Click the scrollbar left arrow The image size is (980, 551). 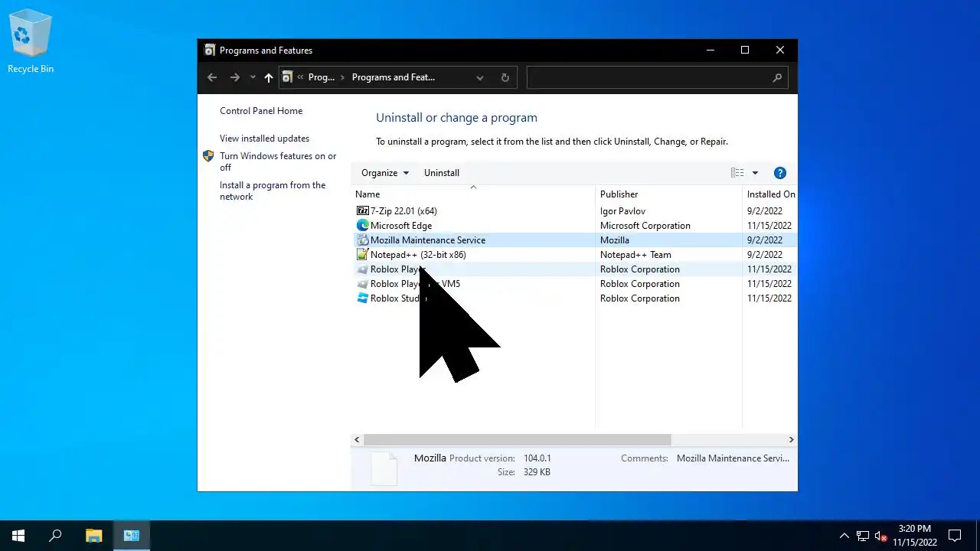[357, 439]
